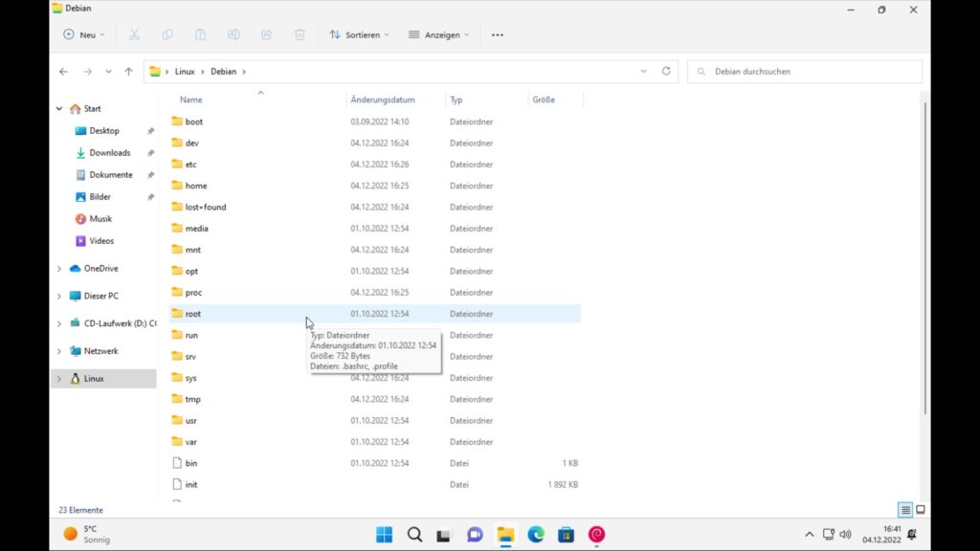Select Videos in navigation pane
This screenshot has height=551, width=980.
coord(103,240)
